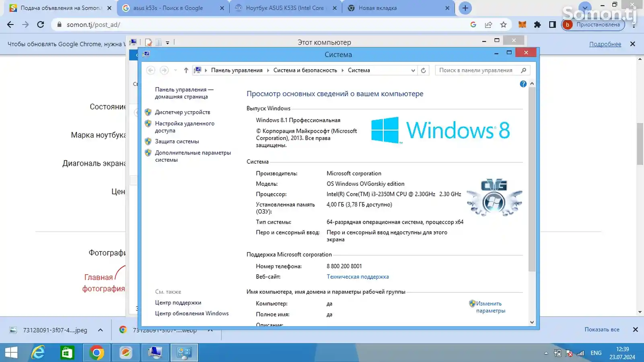Toggle Chrome side panel icon

click(x=552, y=25)
